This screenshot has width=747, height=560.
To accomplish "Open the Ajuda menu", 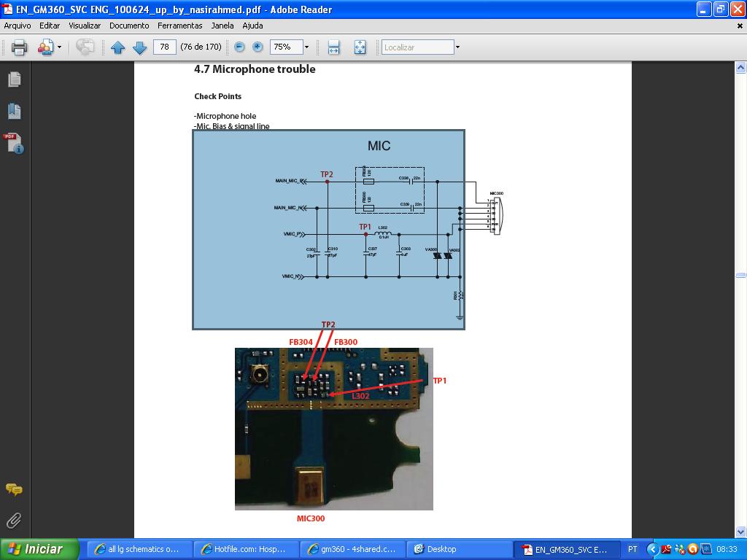I will (x=252, y=26).
